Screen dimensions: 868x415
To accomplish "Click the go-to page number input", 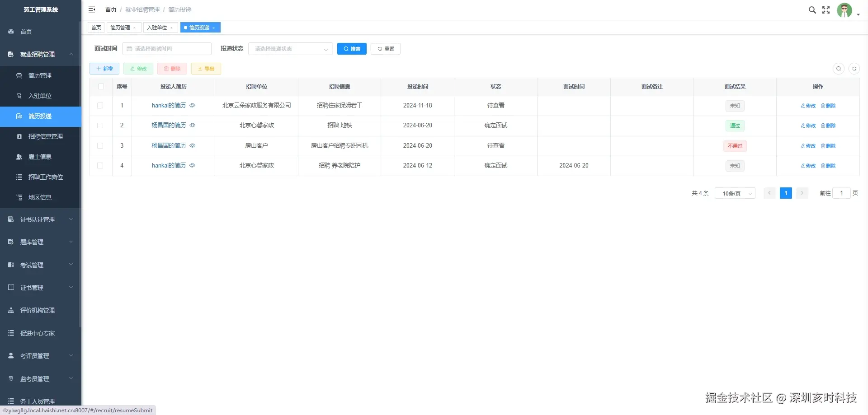I will pyautogui.click(x=841, y=193).
